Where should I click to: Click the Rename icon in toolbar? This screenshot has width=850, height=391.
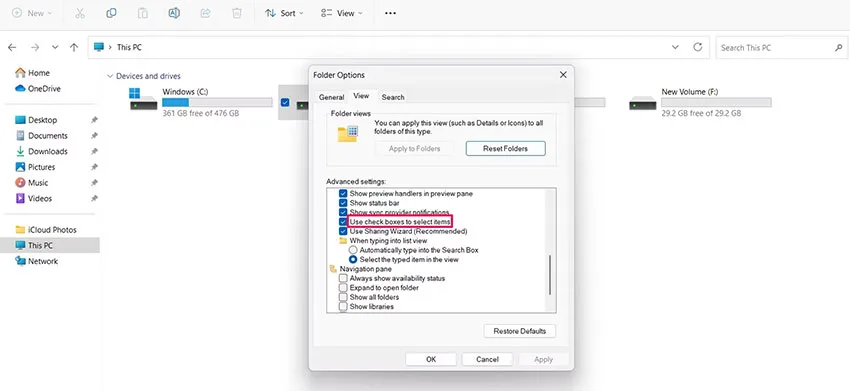click(x=174, y=14)
